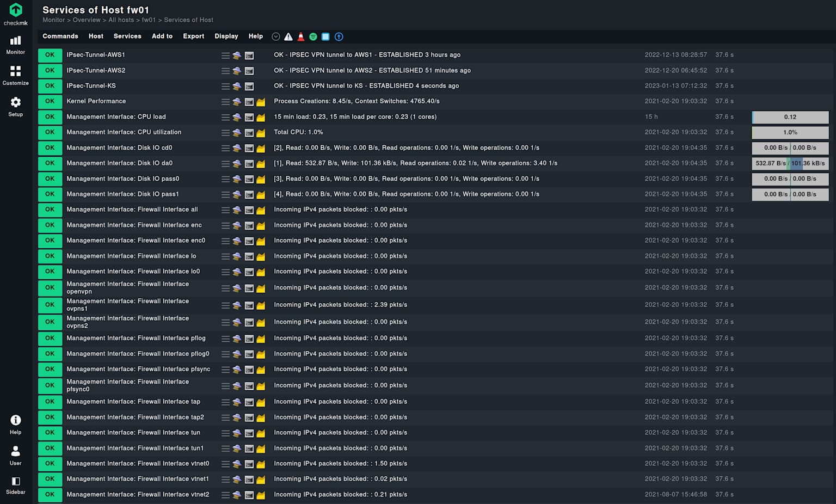Click the traffic-cone downtime icon in the toolbar

pos(300,36)
